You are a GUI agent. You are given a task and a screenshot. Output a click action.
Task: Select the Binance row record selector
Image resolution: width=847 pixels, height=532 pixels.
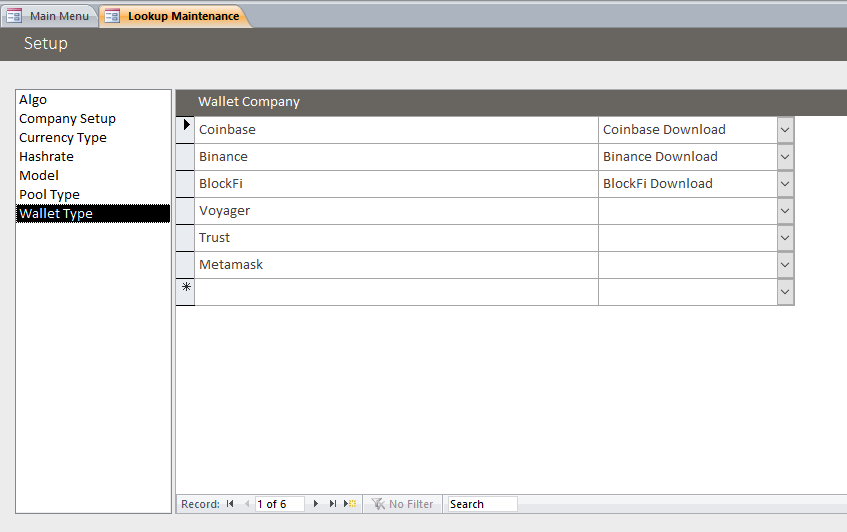[x=185, y=157]
